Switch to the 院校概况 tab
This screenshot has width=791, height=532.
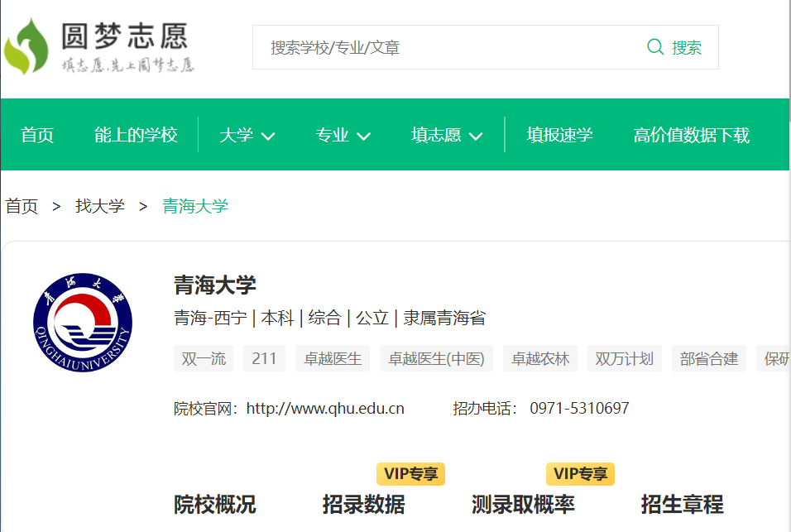tap(215, 504)
